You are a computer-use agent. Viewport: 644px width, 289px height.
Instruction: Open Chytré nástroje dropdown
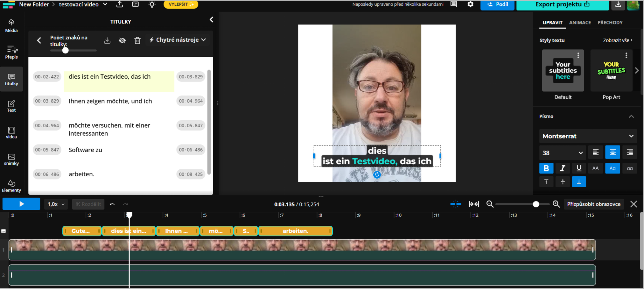coord(178,40)
